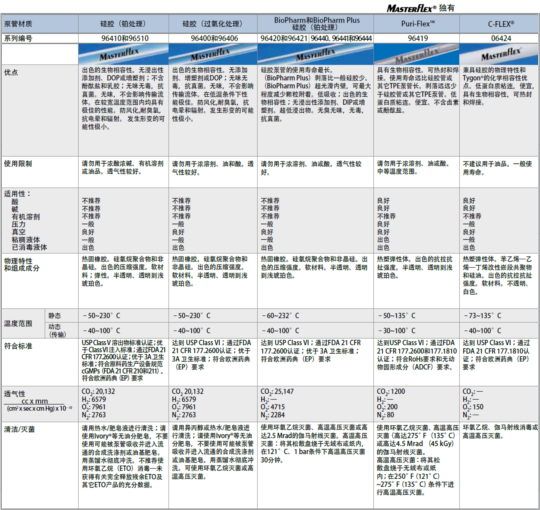Click series number 06424
Viewport: 540px width, 510px height.
(x=501, y=38)
